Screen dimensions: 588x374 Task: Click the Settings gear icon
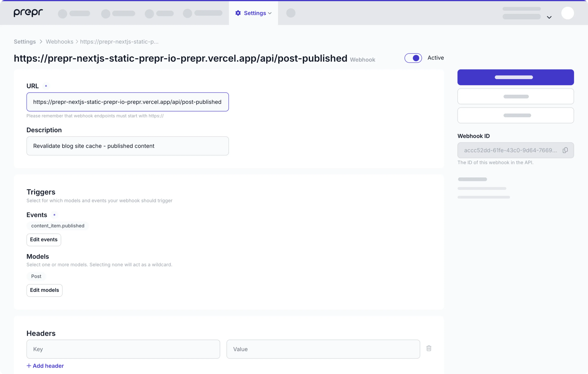pyautogui.click(x=238, y=13)
